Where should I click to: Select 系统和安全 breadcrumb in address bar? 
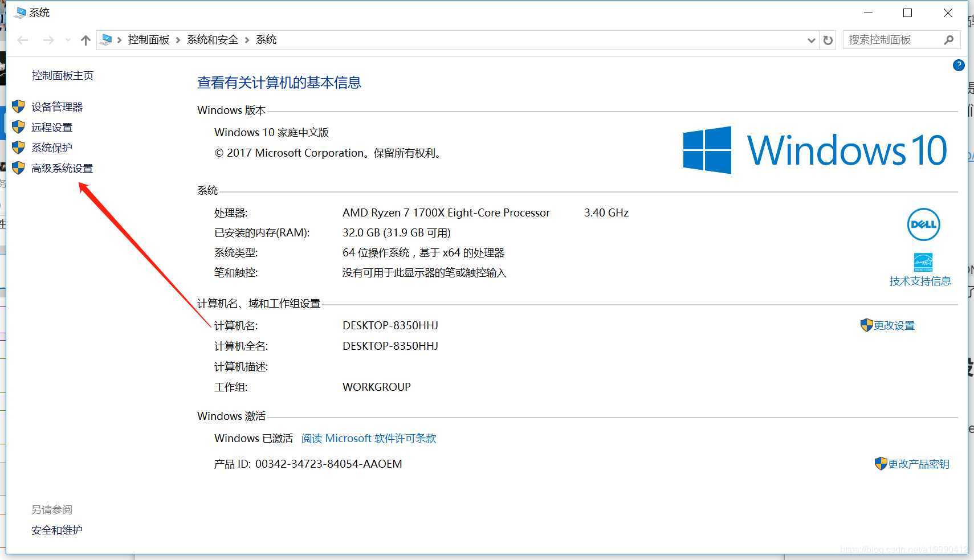[213, 39]
